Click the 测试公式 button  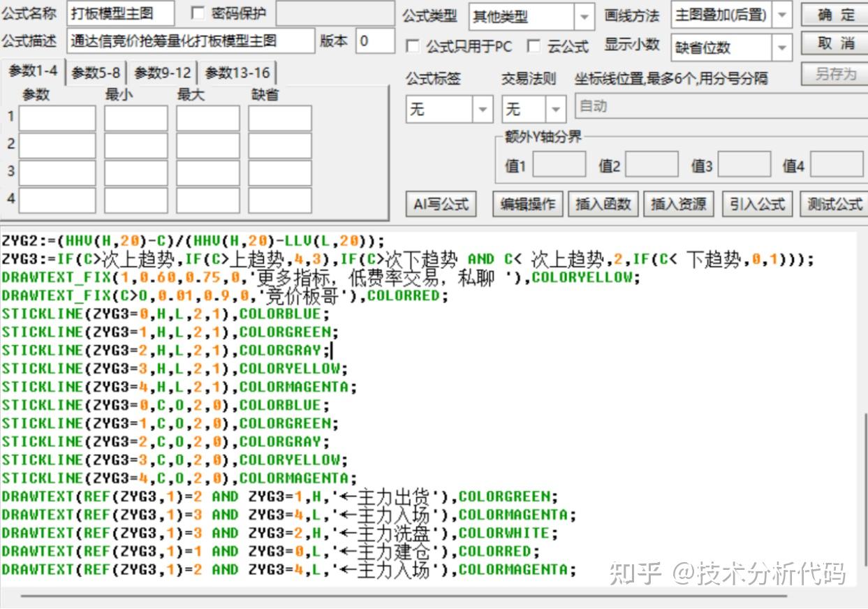pos(834,205)
